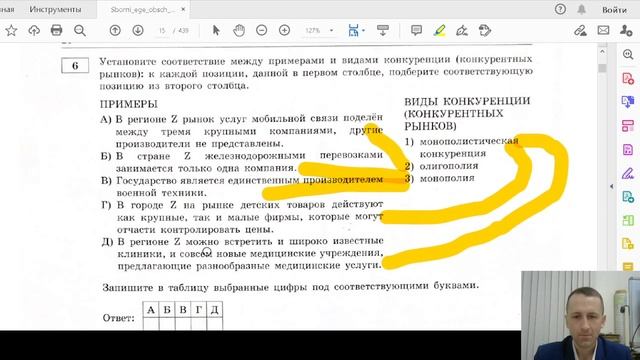Open Create PDF tool in right panel
The height and width of the screenshot is (360, 640).
[x=628, y=78]
